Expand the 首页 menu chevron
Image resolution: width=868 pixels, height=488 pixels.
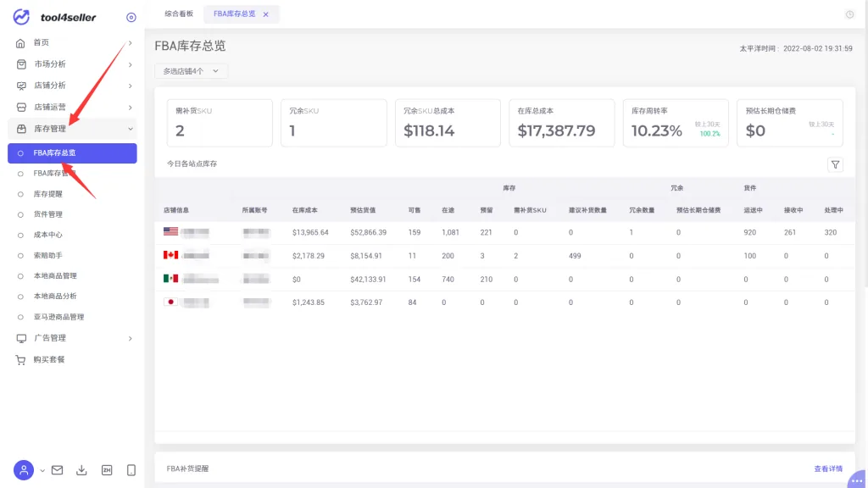click(x=130, y=43)
